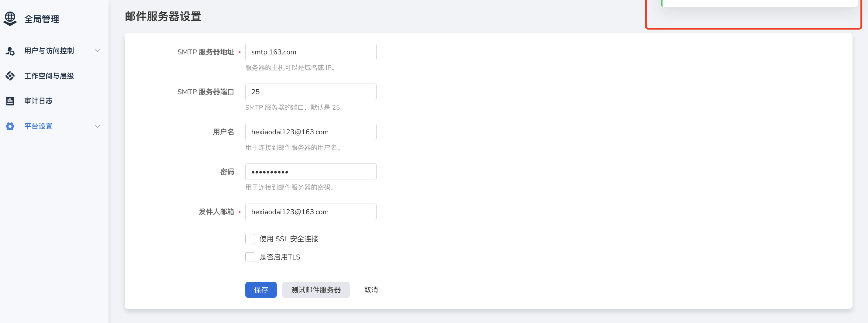The height and width of the screenshot is (323, 868).
Task: Click the workspace and hierarchy icon
Action: click(10, 76)
